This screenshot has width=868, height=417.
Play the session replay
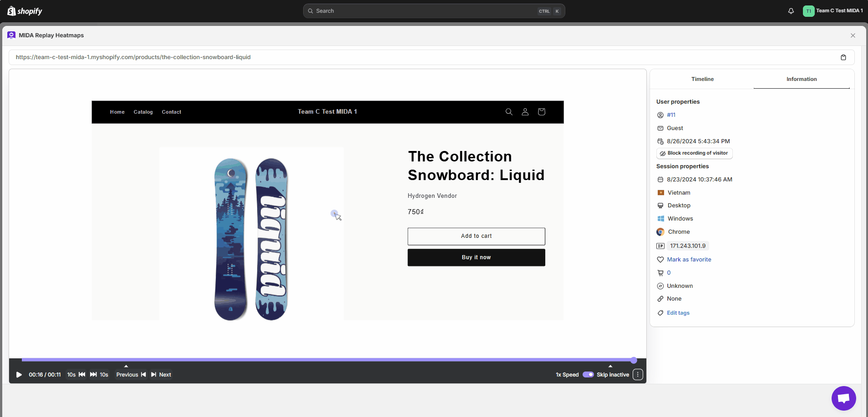pyautogui.click(x=19, y=375)
